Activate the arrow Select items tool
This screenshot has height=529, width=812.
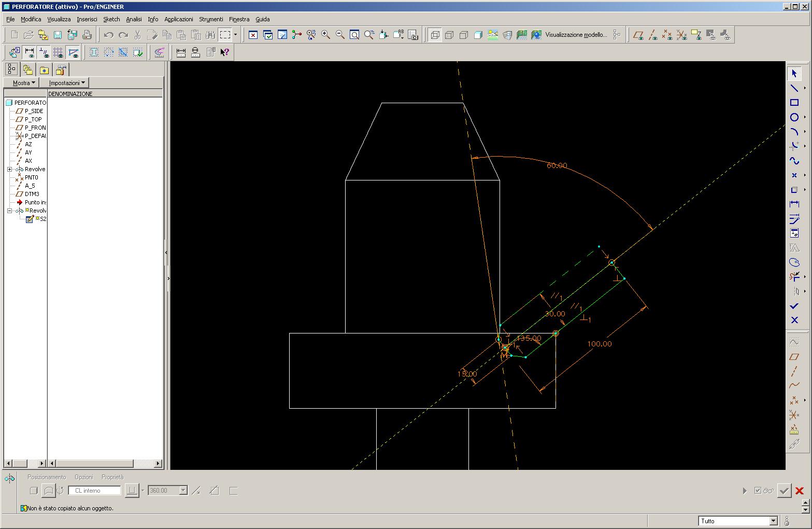(x=794, y=74)
